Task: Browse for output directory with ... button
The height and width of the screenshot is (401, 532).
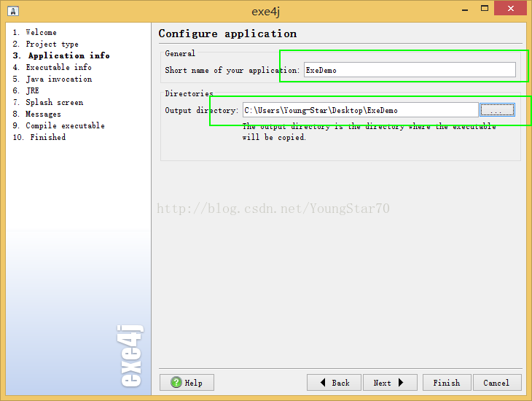Action: [497, 110]
